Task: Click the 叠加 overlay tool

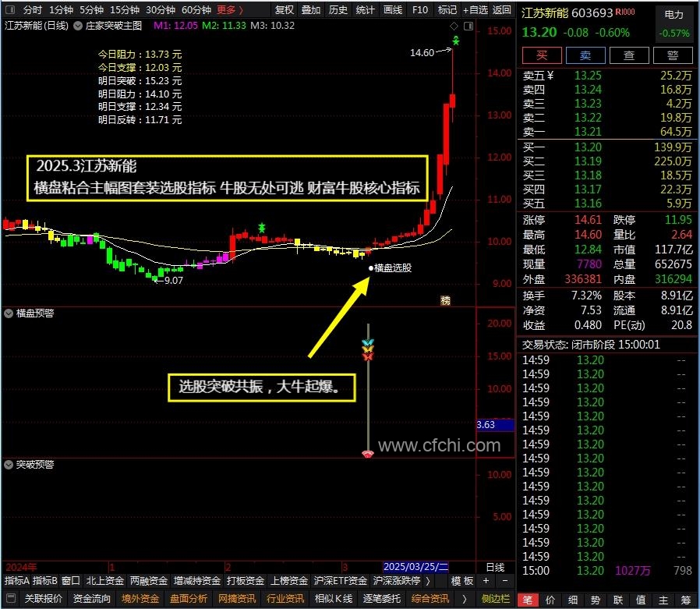Action: coord(311,10)
